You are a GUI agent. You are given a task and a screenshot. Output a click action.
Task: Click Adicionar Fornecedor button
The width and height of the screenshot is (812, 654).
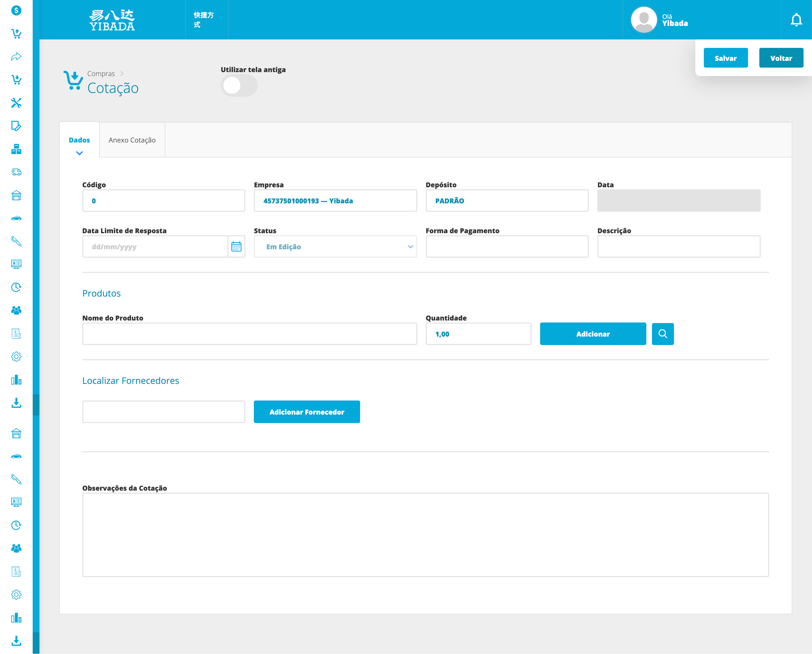click(307, 412)
